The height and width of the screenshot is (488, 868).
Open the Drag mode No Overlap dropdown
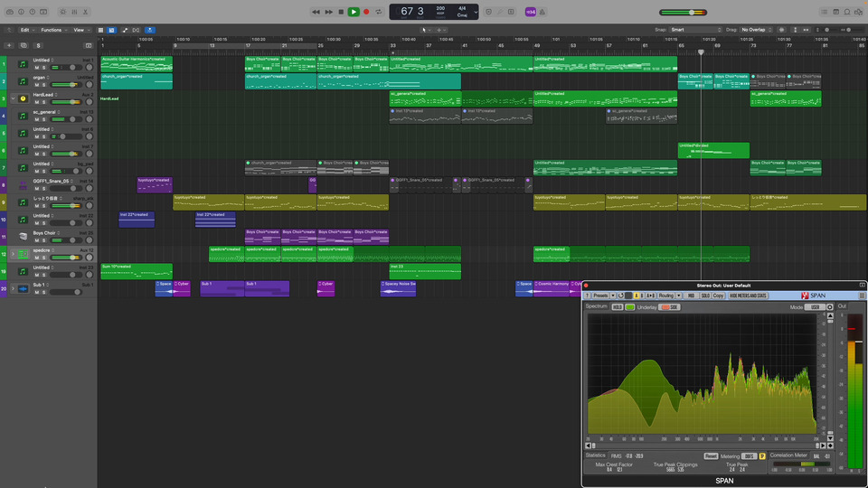(x=758, y=30)
